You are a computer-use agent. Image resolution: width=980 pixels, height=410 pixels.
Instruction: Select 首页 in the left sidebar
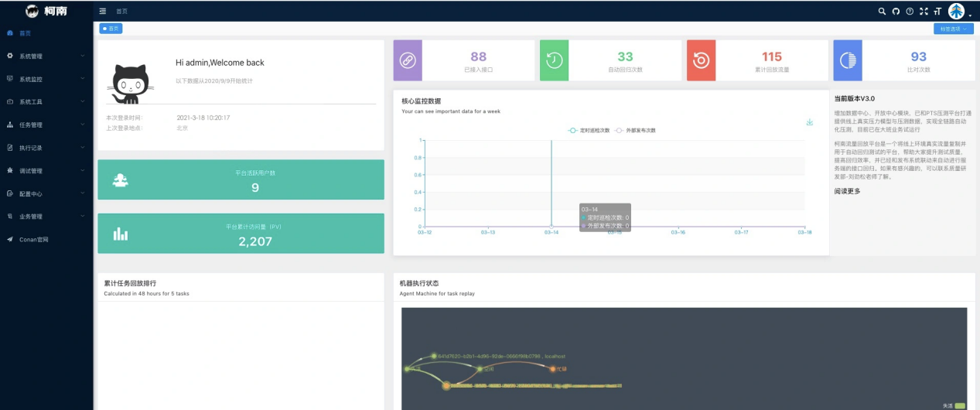[46, 33]
